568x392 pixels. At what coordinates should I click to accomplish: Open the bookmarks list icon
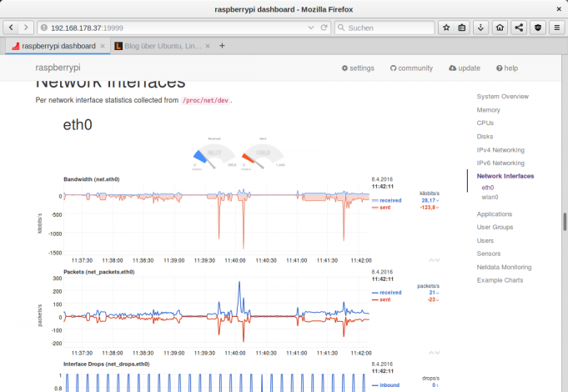[x=463, y=28]
